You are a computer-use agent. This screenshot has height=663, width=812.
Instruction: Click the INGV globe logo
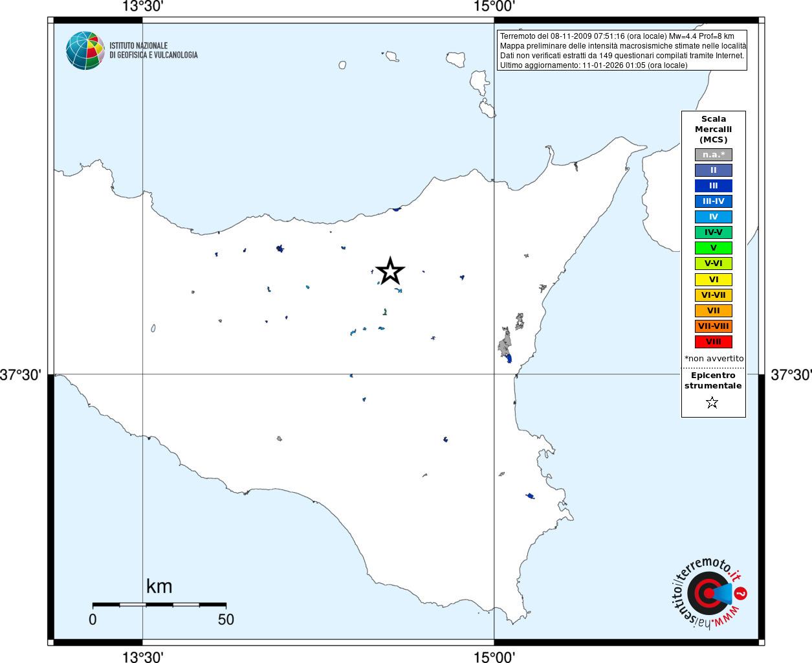[85, 51]
